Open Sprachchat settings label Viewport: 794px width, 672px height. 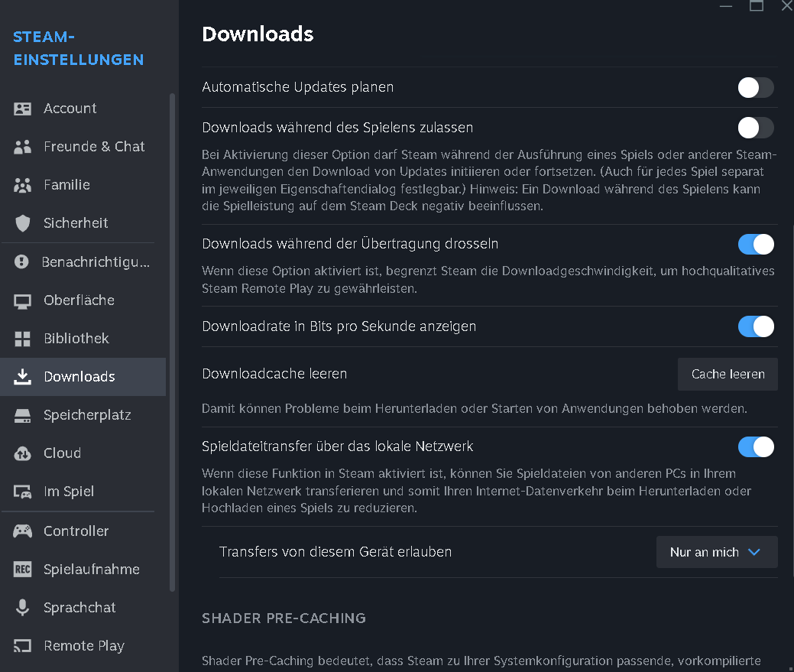[79, 607]
